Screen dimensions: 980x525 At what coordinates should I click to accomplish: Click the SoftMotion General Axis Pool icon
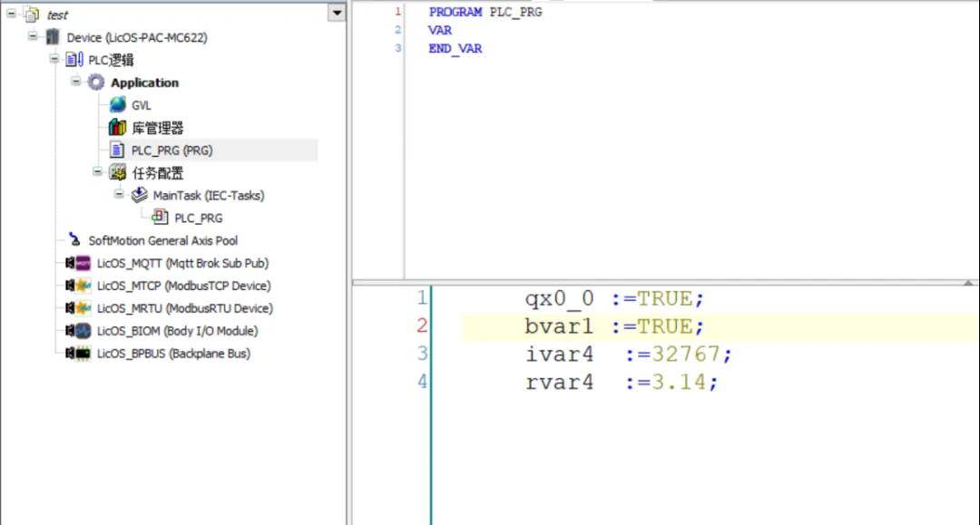(x=74, y=240)
